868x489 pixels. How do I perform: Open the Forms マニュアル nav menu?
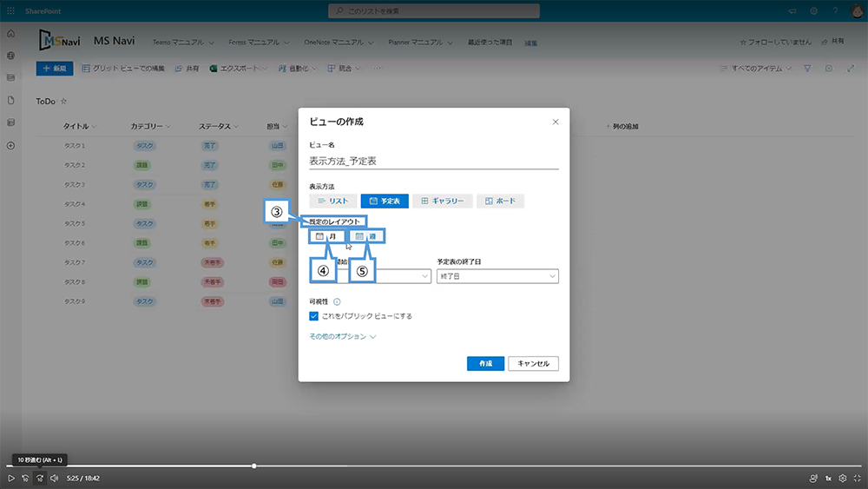point(259,42)
